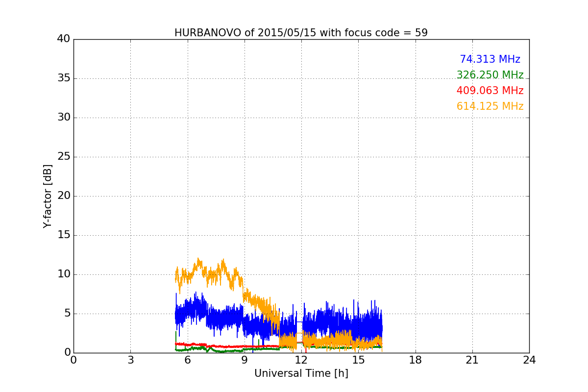
Task: Click the x-axis tick label 21
Action: [x=472, y=360]
